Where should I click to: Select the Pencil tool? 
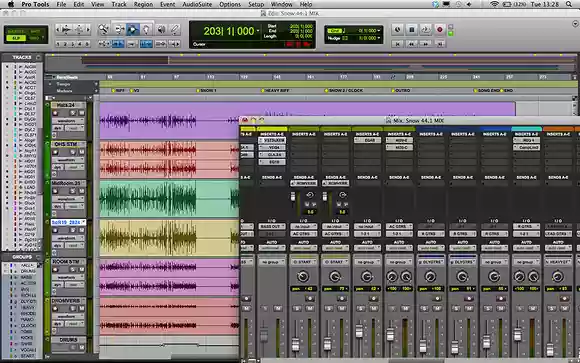pyautogui.click(x=175, y=30)
